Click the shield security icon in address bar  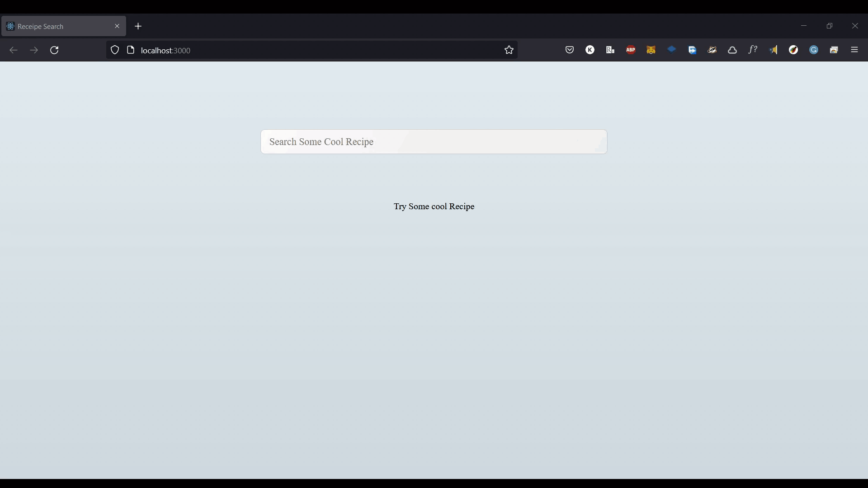tap(114, 49)
